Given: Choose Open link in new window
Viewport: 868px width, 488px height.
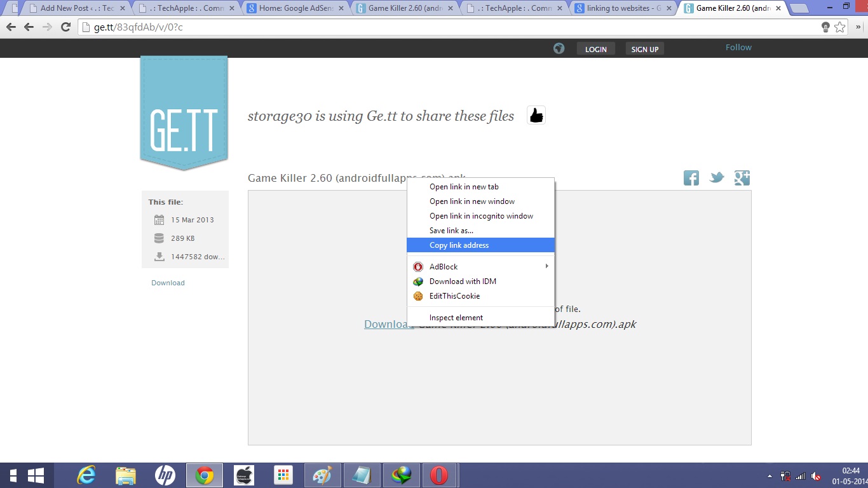Looking at the screenshot, I should point(481,201).
